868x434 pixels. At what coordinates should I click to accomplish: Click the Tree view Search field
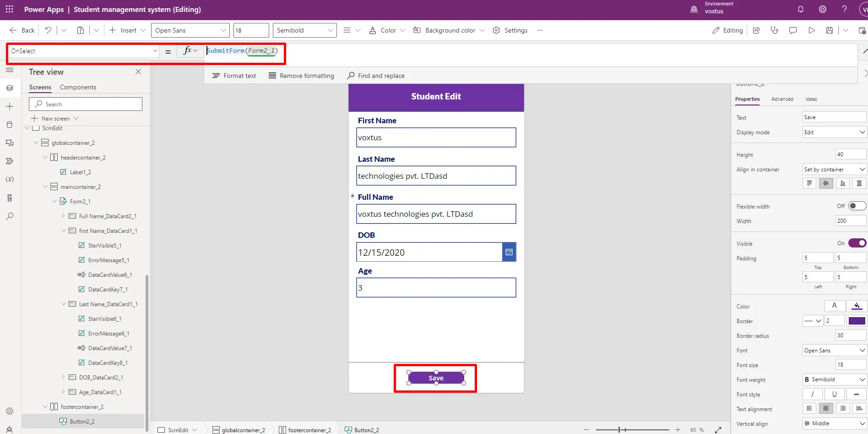click(86, 104)
